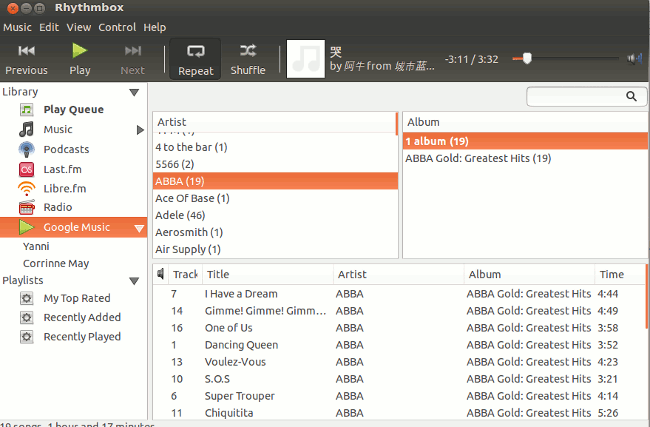
Task: Select artist Adele (46)
Action: [x=275, y=215]
